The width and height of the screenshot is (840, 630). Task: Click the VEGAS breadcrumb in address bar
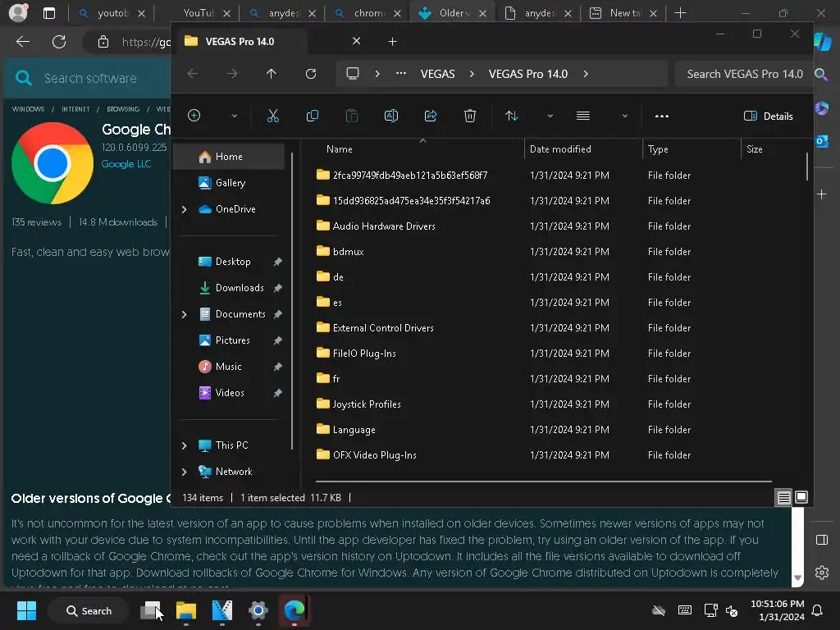pos(438,74)
